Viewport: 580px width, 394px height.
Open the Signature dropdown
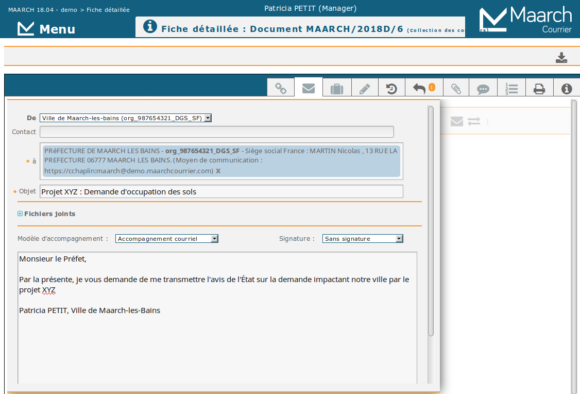tap(362, 239)
